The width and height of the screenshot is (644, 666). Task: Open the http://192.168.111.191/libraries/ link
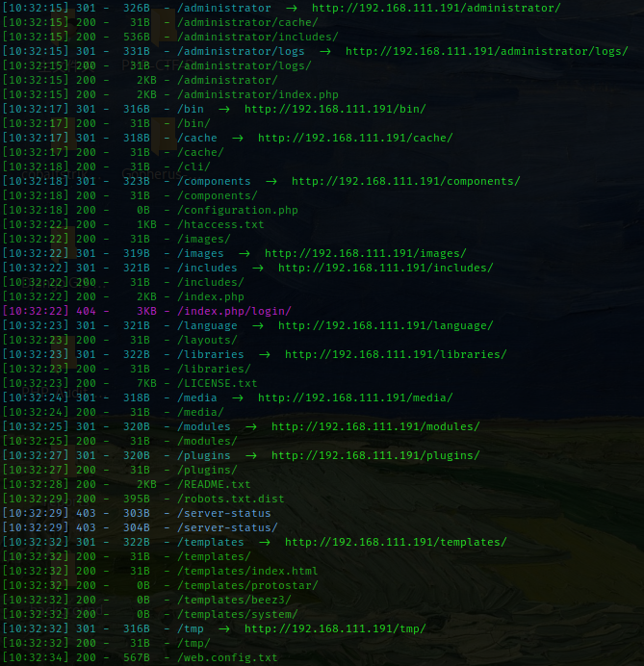[396, 355]
